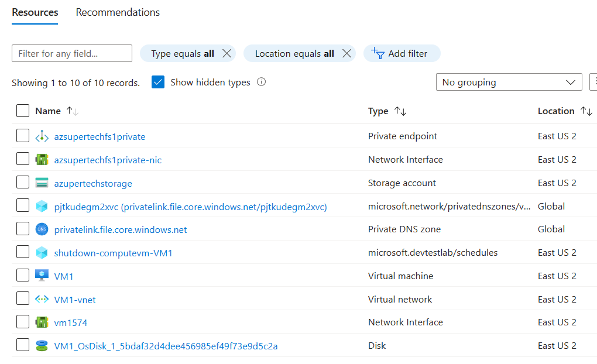Click the private endpoint icon beside azsupertechfs1private
The width and height of the screenshot is (597, 364).
click(x=42, y=136)
